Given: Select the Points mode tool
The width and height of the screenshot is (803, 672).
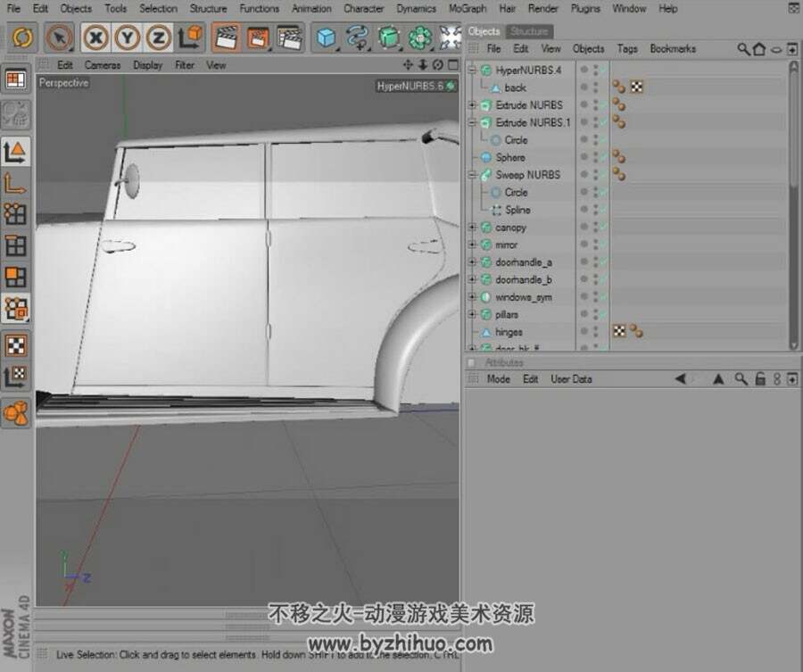Looking at the screenshot, I should tap(16, 214).
